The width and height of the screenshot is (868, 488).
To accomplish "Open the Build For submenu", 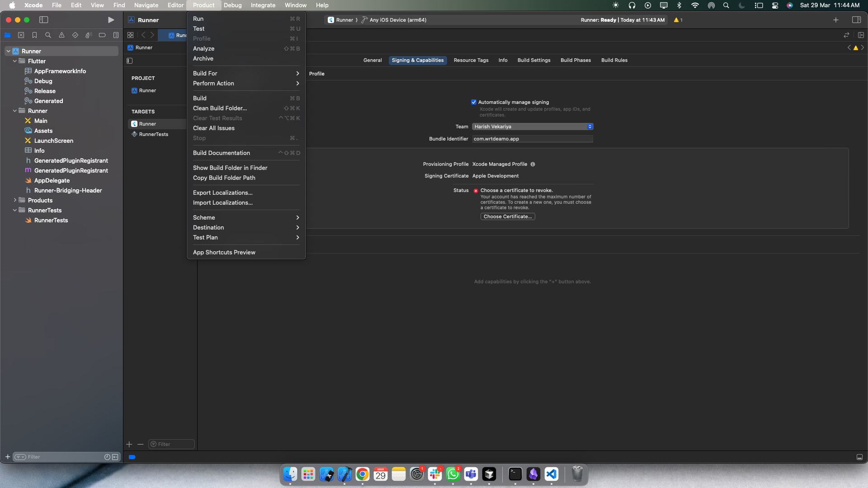I will point(246,73).
